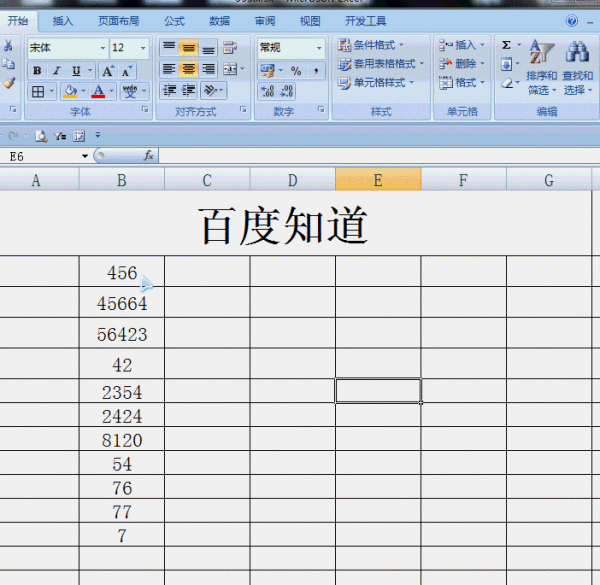Screen dimensions: 600x585
Task: Click cell containing 45664
Action: coord(122,303)
